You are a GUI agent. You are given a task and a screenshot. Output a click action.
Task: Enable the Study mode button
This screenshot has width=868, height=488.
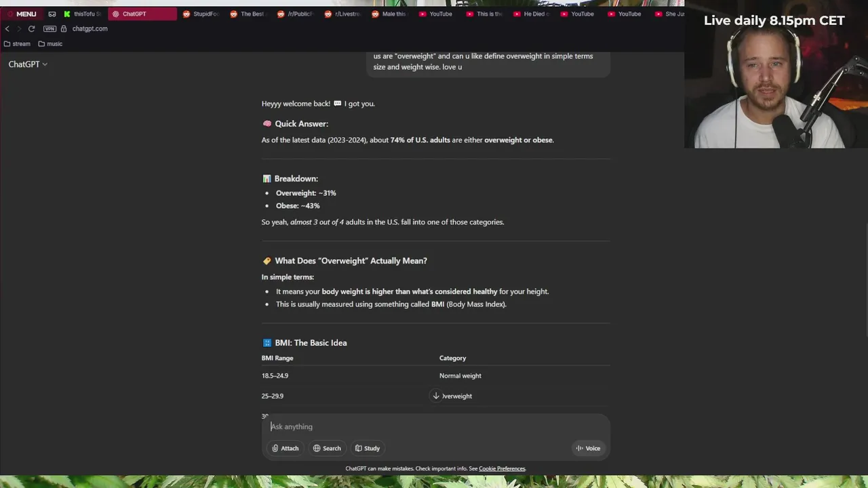point(368,448)
